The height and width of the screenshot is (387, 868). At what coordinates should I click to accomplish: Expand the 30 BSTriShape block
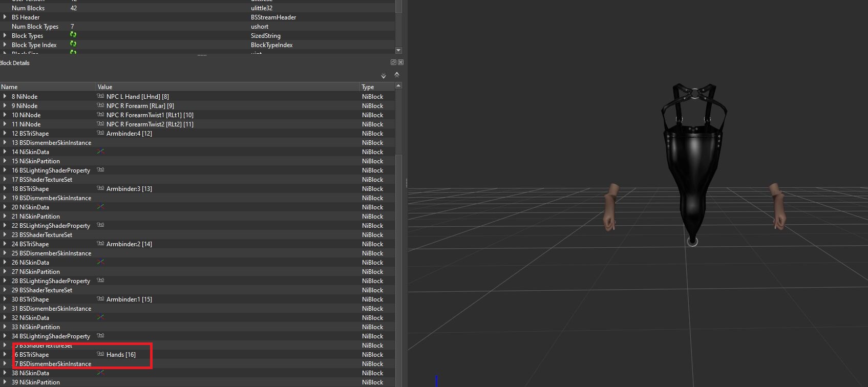click(x=5, y=299)
